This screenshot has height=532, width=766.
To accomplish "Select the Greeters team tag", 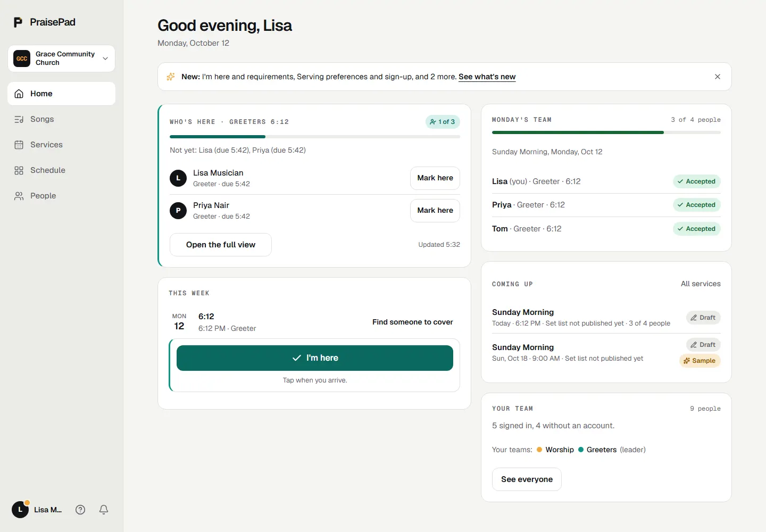I will (x=597, y=450).
